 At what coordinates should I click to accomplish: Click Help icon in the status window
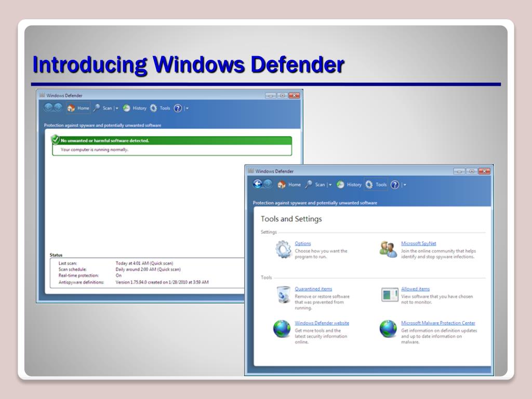click(178, 108)
